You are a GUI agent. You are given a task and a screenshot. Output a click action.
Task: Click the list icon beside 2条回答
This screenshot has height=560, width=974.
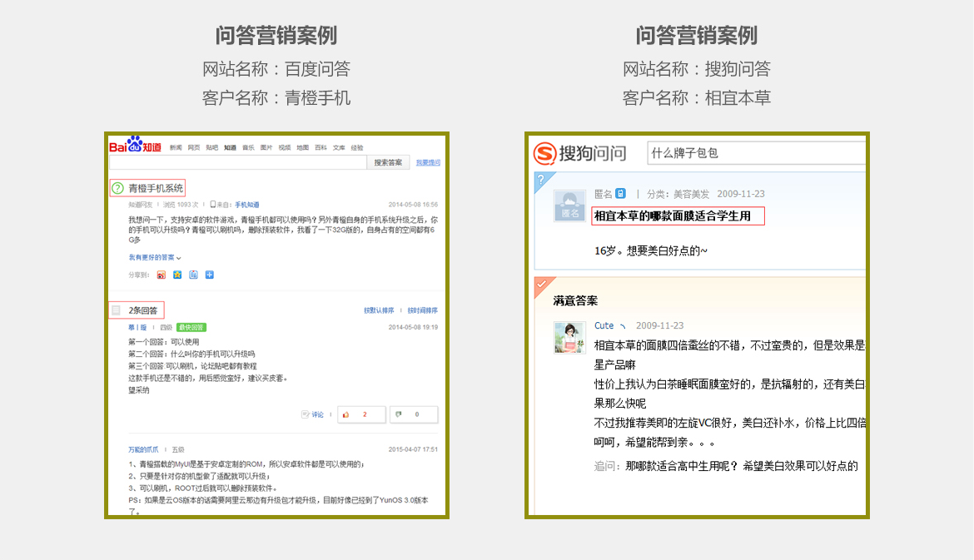pyautogui.click(x=117, y=310)
